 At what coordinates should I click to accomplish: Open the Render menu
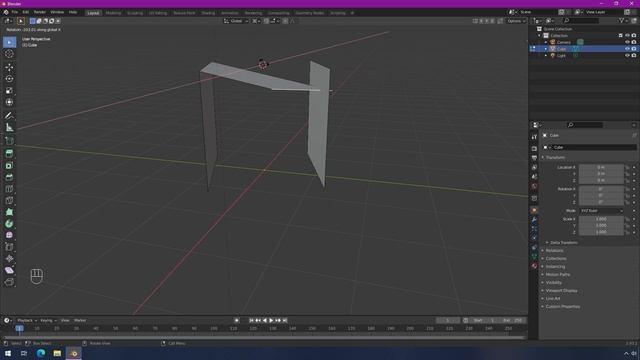pos(40,12)
